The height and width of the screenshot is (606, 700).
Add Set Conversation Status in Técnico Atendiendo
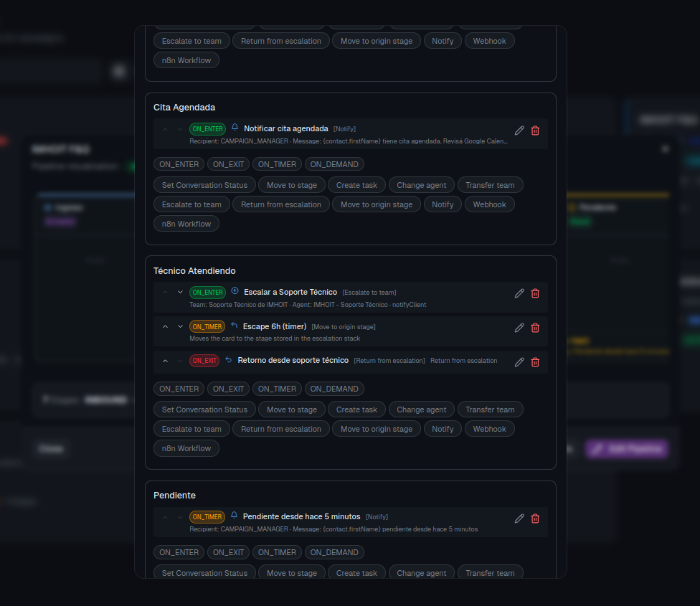(204, 409)
